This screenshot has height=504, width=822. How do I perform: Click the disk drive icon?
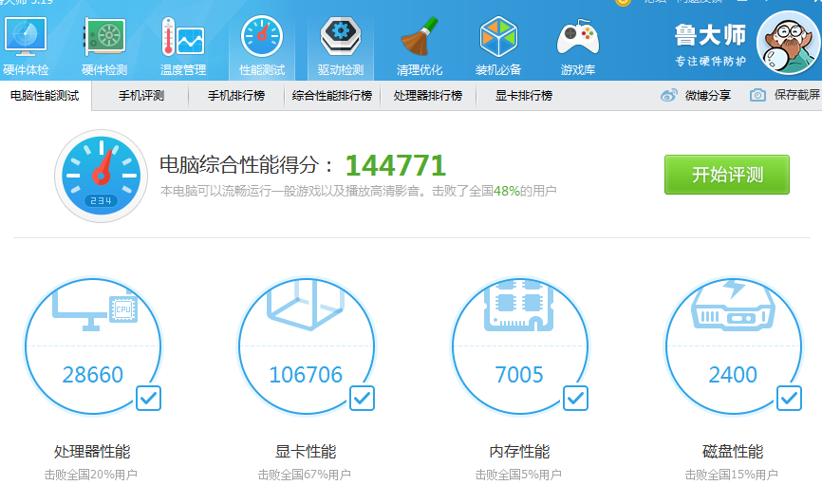tap(733, 306)
